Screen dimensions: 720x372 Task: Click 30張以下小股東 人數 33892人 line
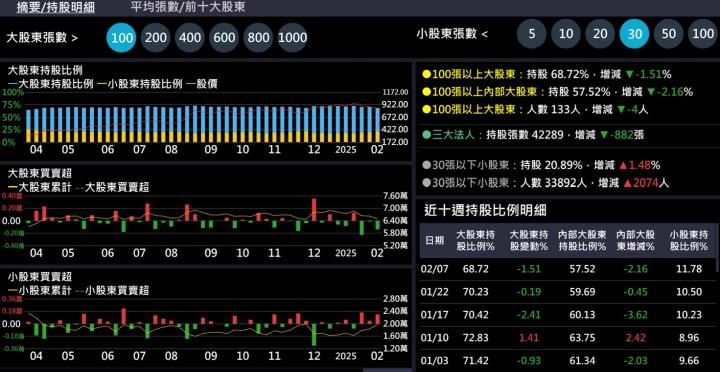pyautogui.click(x=546, y=183)
